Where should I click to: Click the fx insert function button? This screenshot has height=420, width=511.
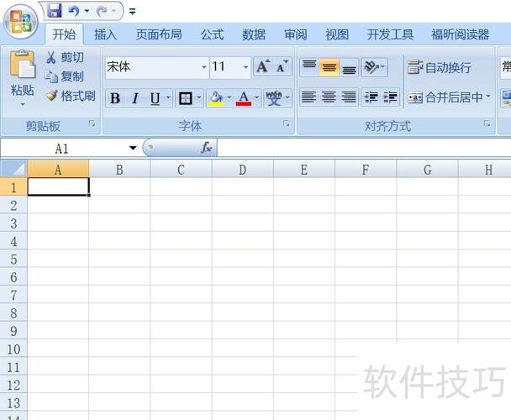(x=207, y=148)
